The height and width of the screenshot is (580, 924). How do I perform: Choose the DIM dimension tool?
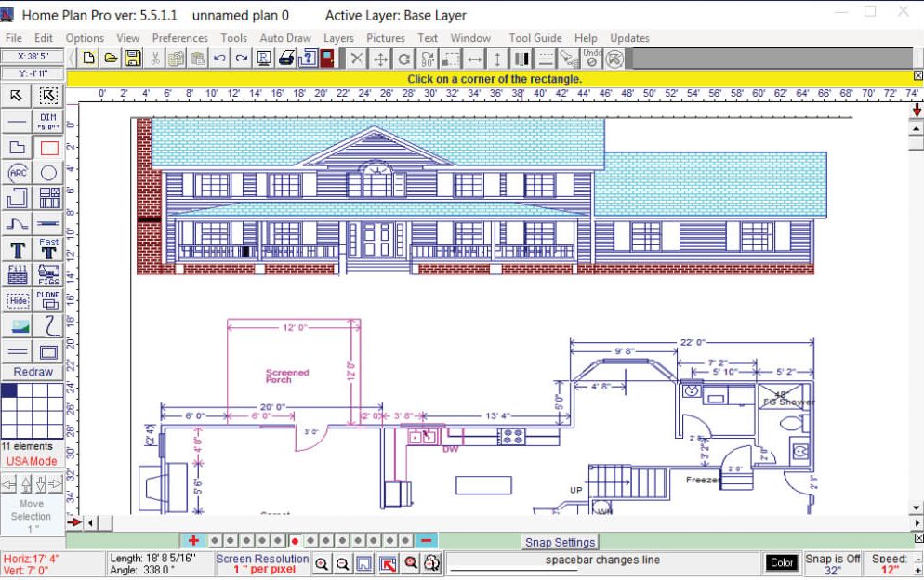point(48,122)
